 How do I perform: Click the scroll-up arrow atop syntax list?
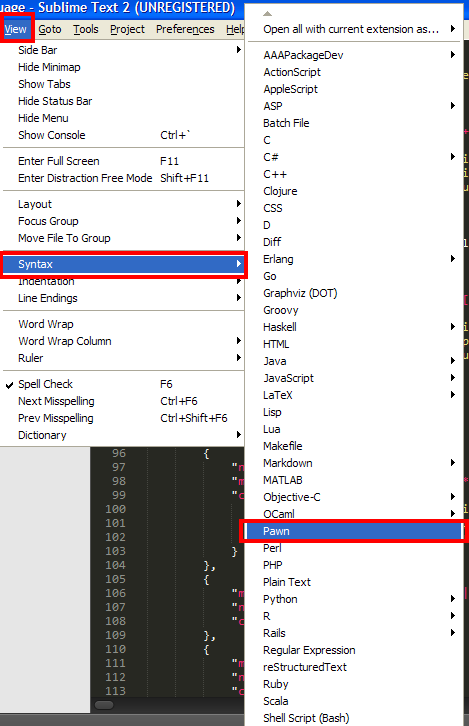tap(267, 13)
